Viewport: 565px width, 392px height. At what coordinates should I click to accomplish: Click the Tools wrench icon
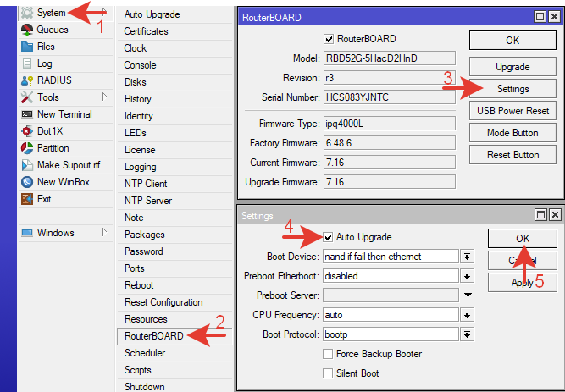click(x=27, y=97)
